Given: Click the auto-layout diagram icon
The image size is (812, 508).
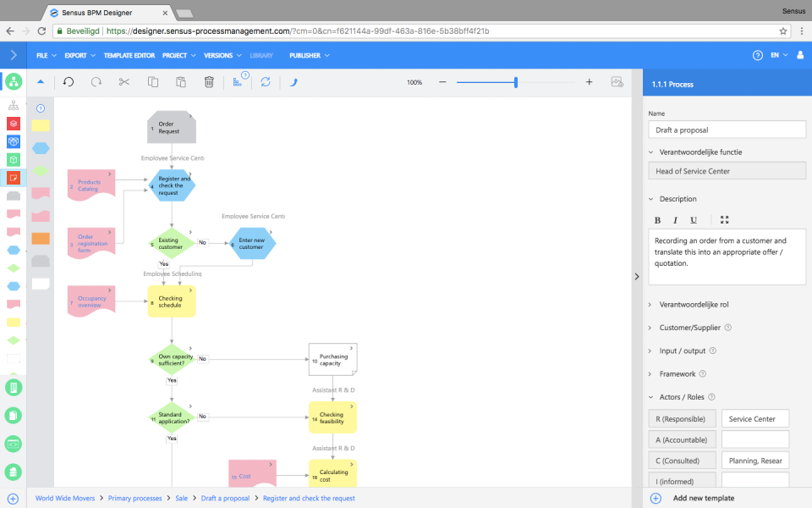Looking at the screenshot, I should tap(237, 82).
